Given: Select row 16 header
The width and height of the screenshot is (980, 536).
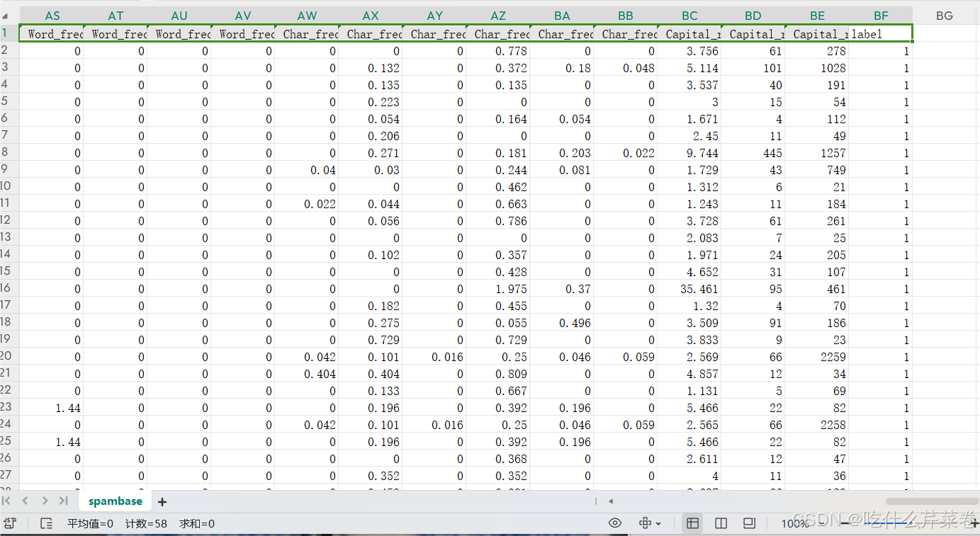Looking at the screenshot, I should (x=9, y=288).
